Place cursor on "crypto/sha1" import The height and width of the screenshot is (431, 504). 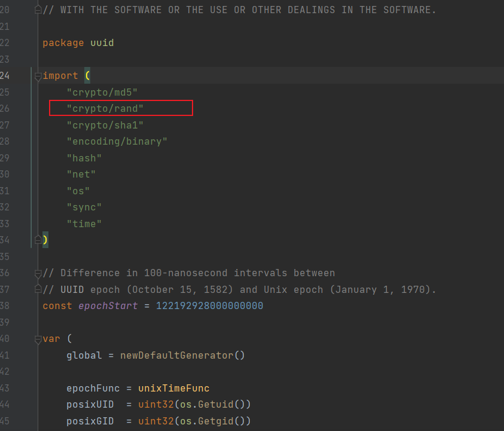pyautogui.click(x=105, y=125)
